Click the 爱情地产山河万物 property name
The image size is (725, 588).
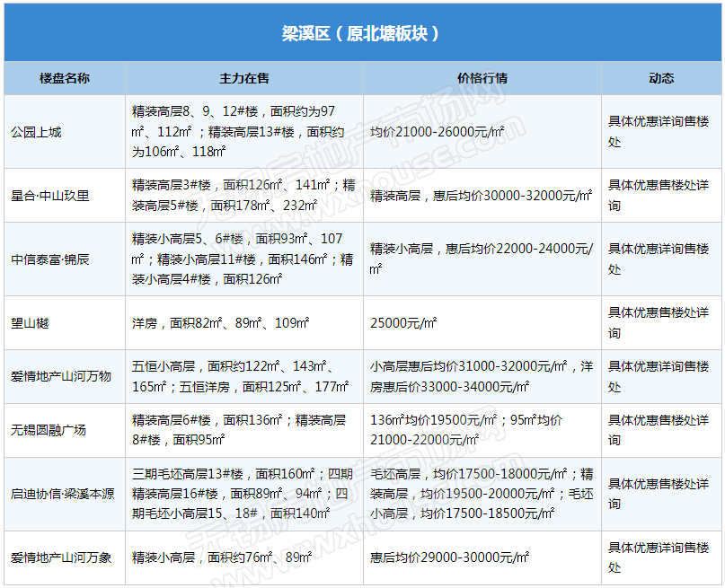tap(61, 377)
